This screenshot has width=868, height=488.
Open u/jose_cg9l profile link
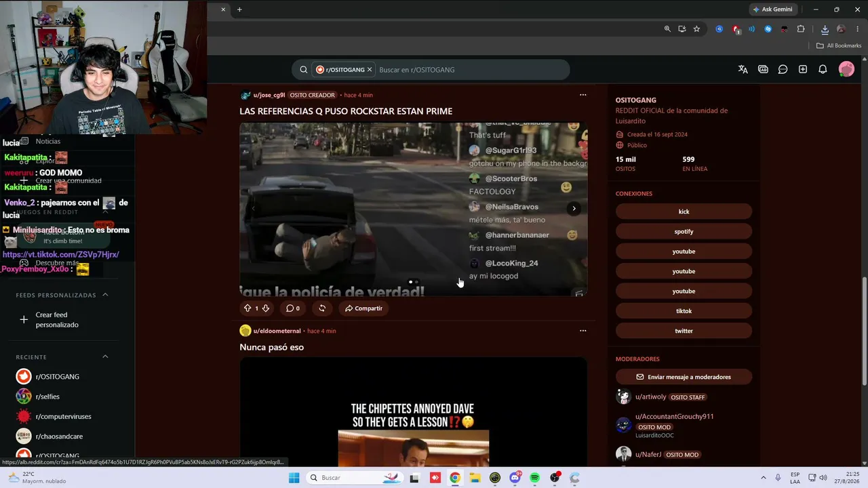[x=269, y=95]
